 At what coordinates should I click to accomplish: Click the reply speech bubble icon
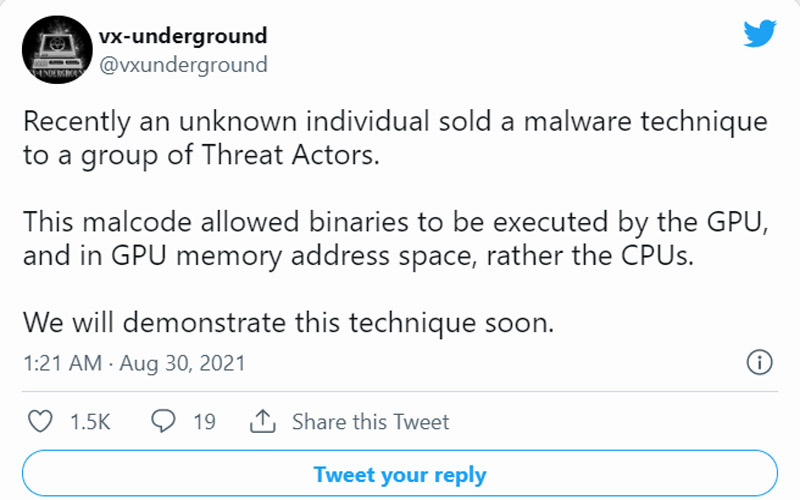pos(163,422)
